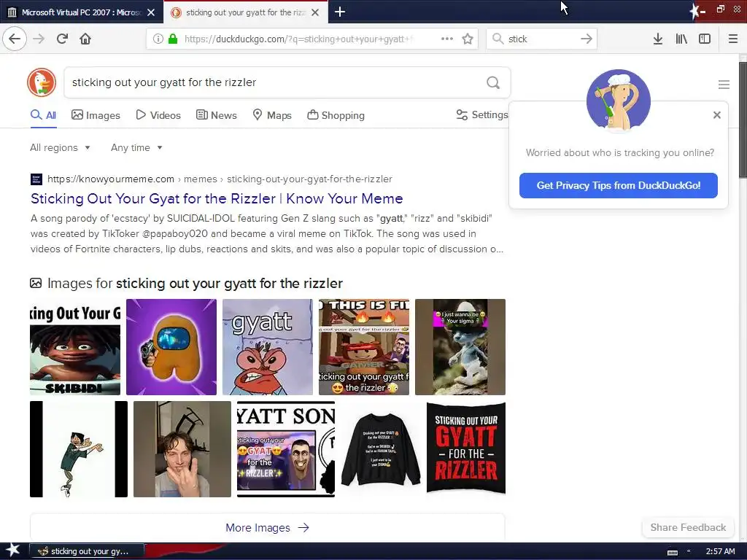The width and height of the screenshot is (747, 560).
Task: Open DuckDuckGo side menu icon
Action: (724, 85)
